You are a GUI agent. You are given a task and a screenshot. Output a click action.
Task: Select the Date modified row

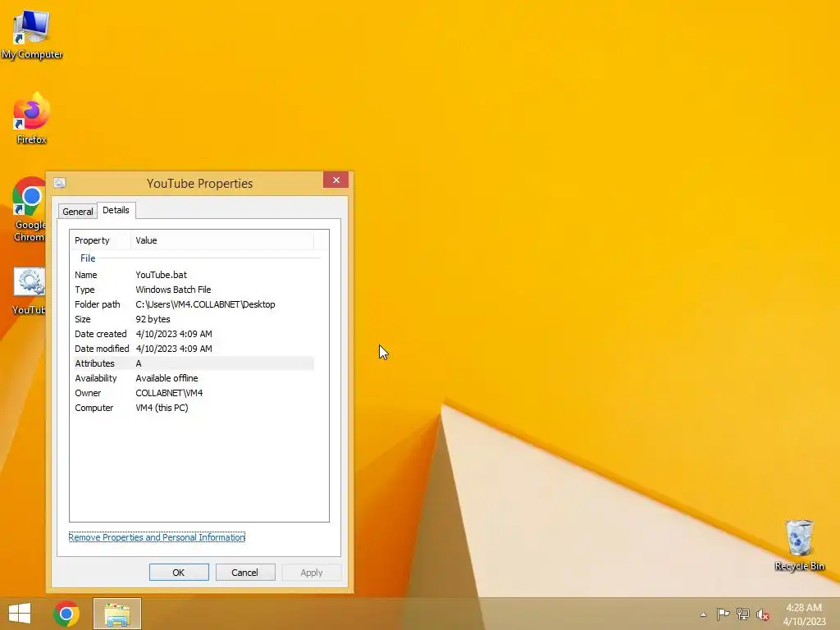(x=194, y=349)
